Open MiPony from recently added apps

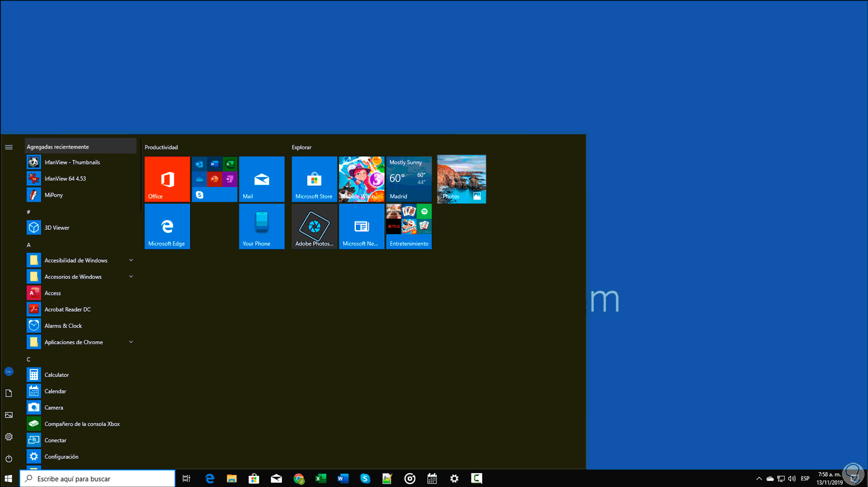tap(81, 195)
